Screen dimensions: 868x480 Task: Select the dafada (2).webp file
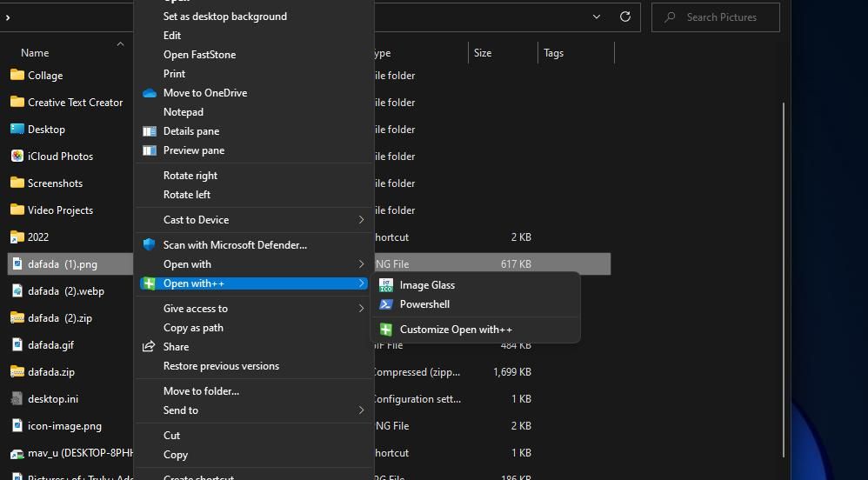pos(65,291)
